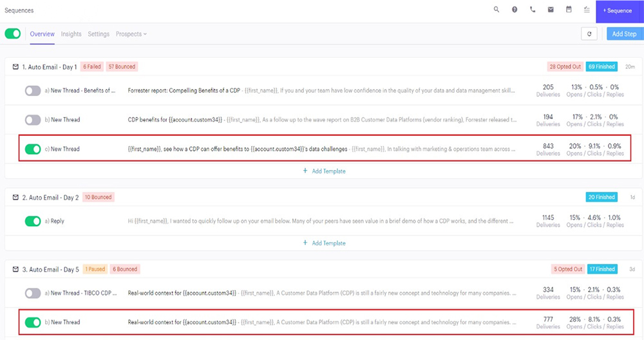Click the 1145 Deliveries stat
644x340 pixels.
coord(548,222)
